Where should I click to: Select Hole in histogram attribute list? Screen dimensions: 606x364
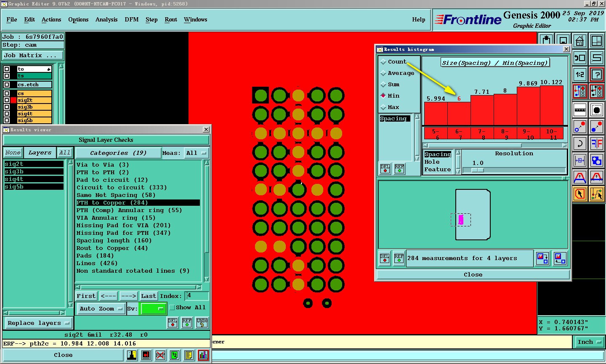432,162
